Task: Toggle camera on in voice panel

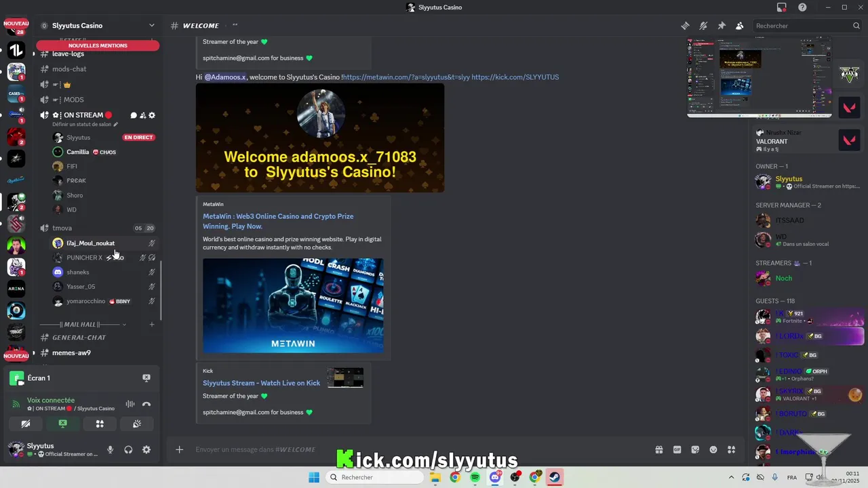Action: (26, 424)
